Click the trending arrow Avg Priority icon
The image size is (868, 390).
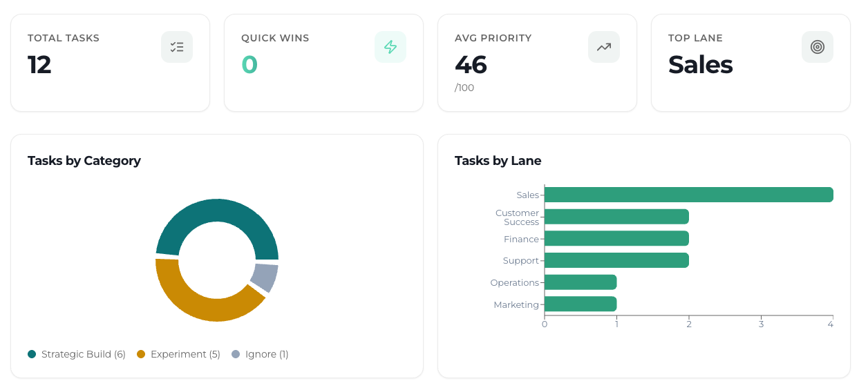(604, 47)
